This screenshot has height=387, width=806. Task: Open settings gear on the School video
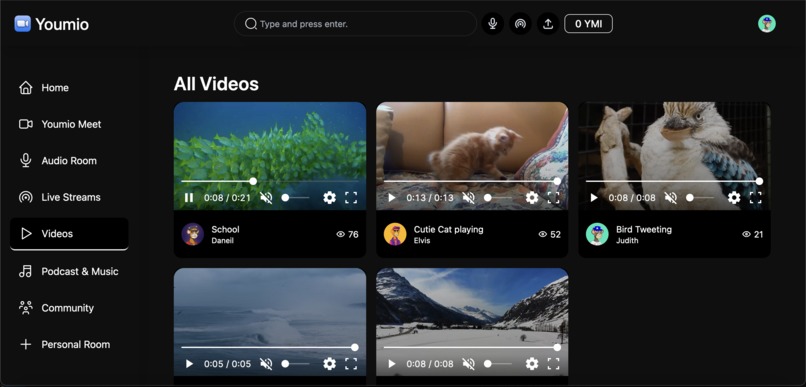click(x=329, y=198)
